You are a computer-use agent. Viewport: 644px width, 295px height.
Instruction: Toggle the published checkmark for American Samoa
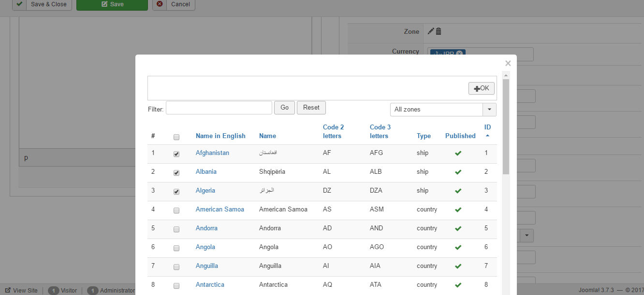[458, 210]
